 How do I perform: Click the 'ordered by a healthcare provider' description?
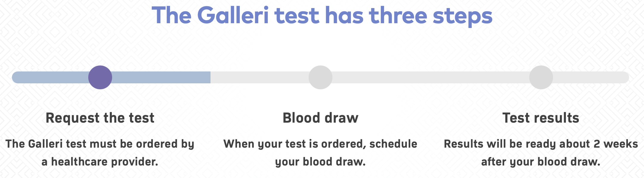pos(100,153)
